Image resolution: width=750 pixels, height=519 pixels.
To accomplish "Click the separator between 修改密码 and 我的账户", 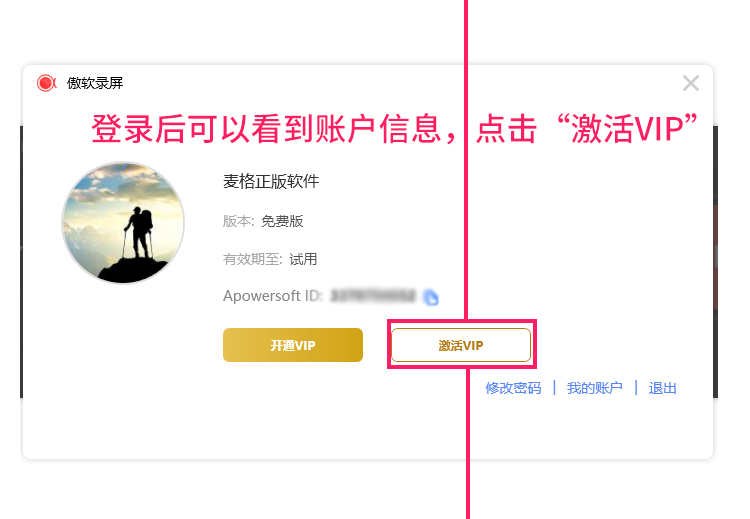I will click(554, 387).
